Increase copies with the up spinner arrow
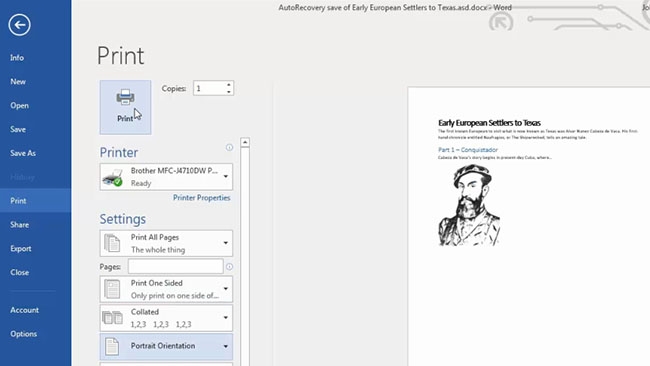Screen dimensions: 650x366 coord(229,85)
